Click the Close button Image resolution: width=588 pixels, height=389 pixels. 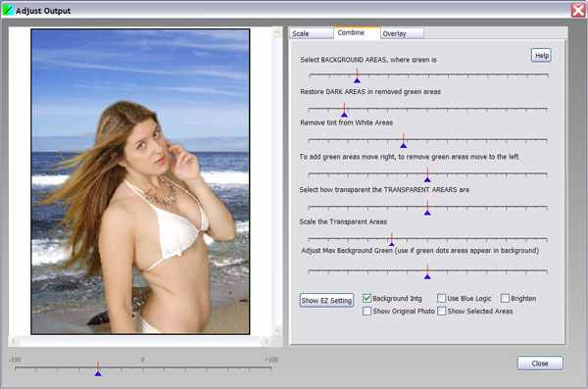click(x=540, y=364)
